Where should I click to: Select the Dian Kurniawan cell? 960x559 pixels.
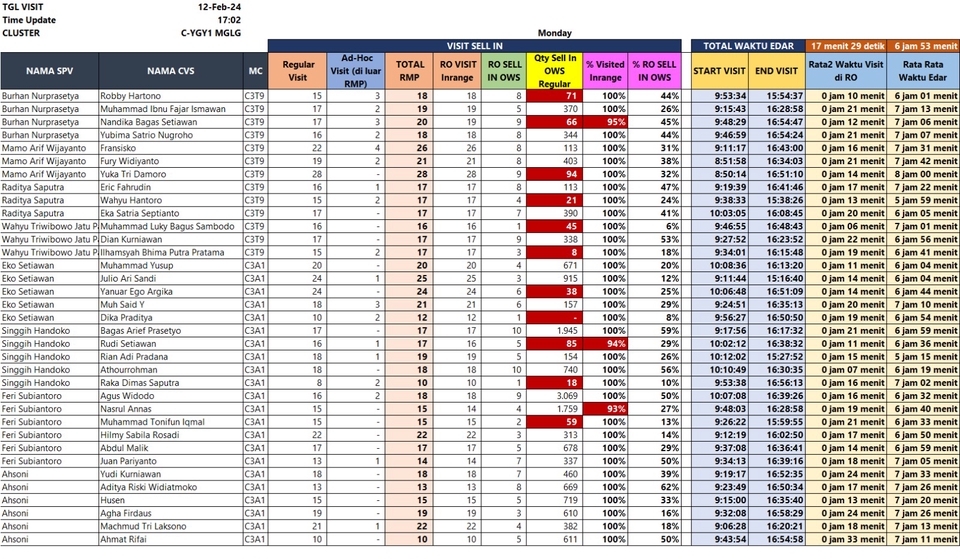tap(171, 239)
